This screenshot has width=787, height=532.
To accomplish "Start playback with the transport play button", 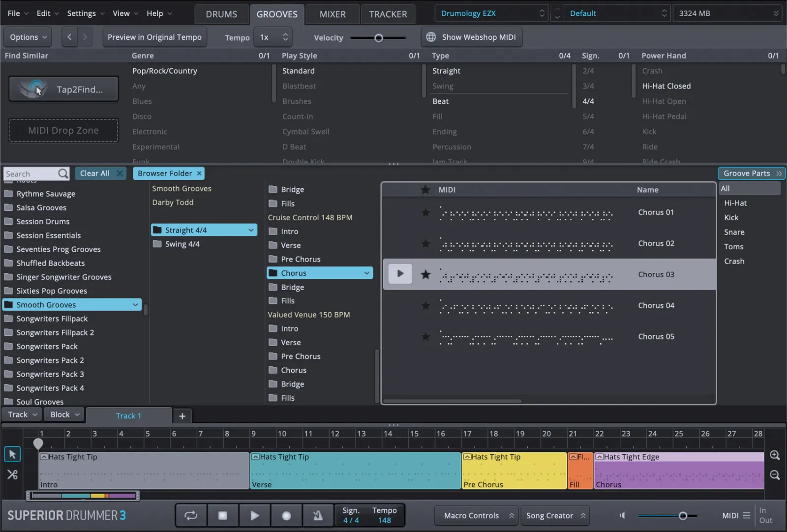I will (x=254, y=515).
